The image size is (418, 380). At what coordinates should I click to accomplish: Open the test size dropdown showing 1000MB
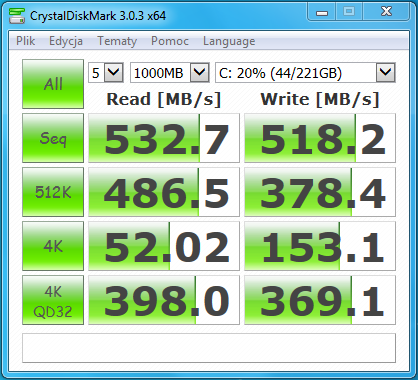point(170,73)
